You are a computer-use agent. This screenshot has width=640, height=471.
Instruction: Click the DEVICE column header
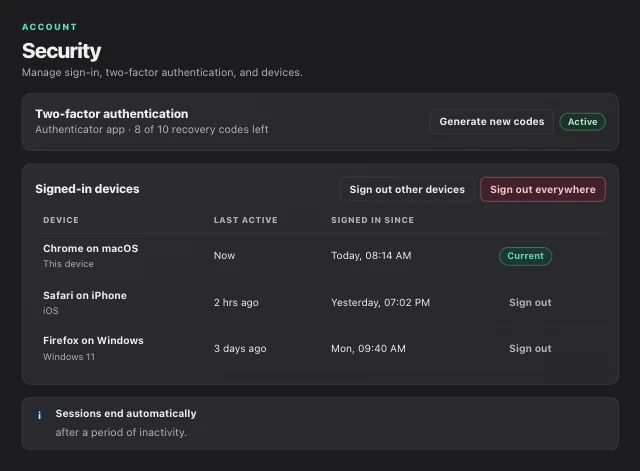click(x=61, y=220)
